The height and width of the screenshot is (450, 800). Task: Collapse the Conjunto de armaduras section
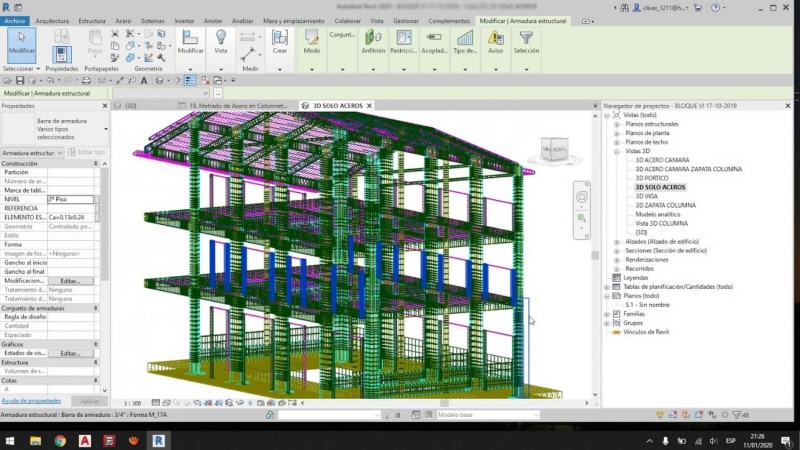pyautogui.click(x=95, y=308)
